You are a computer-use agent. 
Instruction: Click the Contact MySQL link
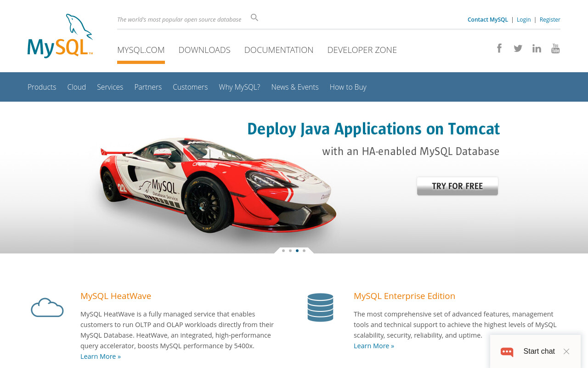point(488,19)
